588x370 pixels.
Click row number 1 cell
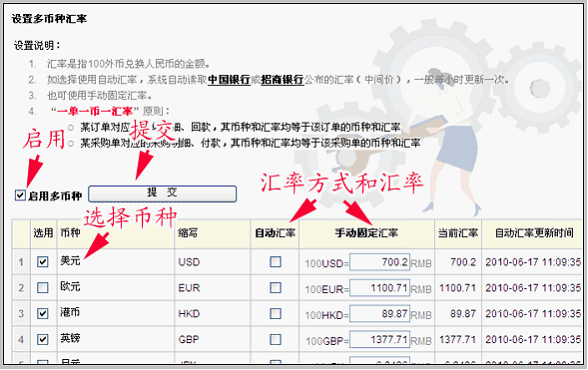21,262
